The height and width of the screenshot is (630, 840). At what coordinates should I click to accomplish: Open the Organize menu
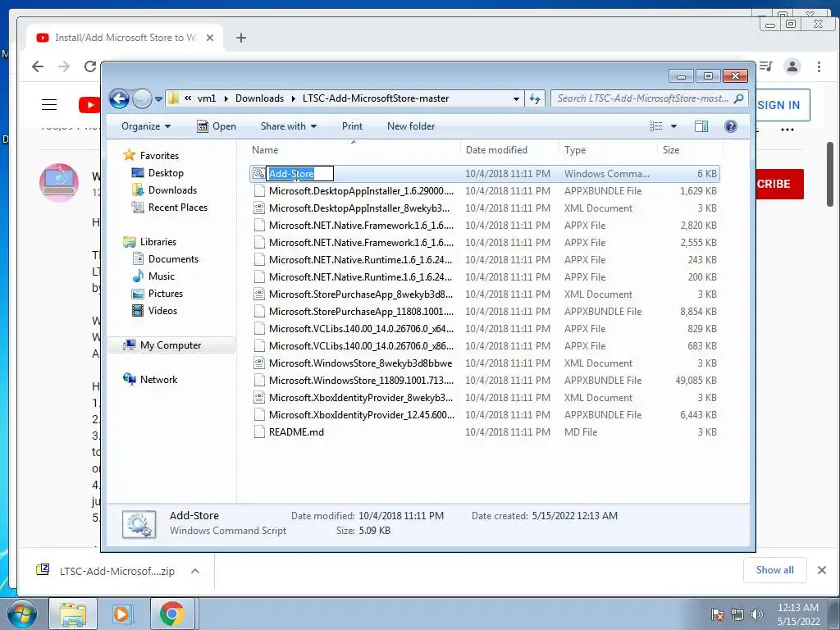coord(146,126)
